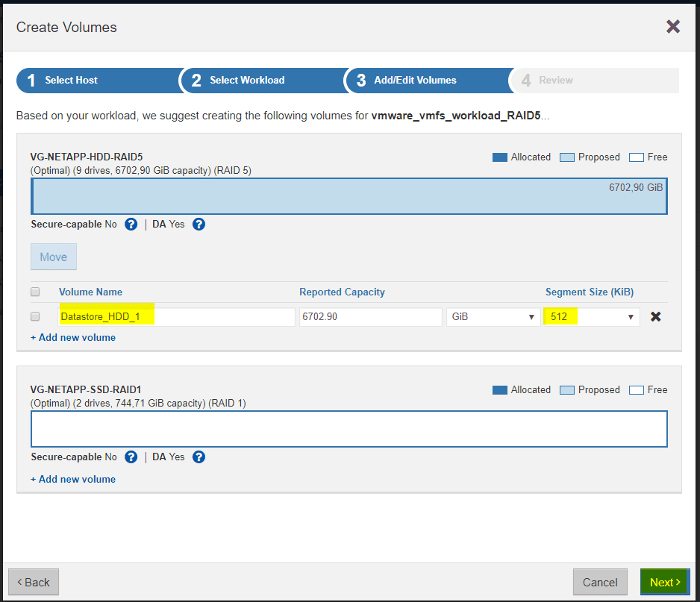Open help for Secure-capable under VG-NETAPP-SSD-RAID1

pos(131,457)
